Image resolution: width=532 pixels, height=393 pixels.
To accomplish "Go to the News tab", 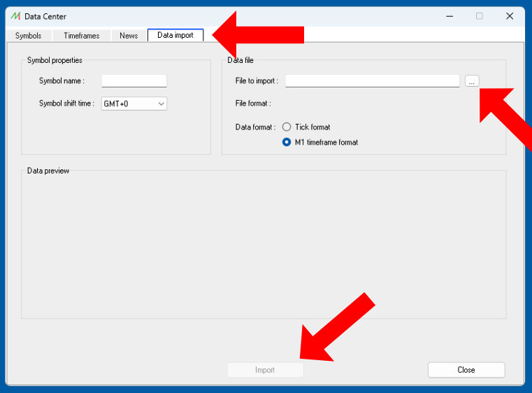I will click(129, 36).
